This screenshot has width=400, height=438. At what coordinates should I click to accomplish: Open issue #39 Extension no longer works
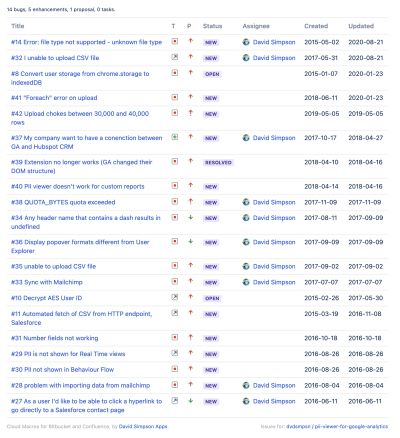pos(82,166)
